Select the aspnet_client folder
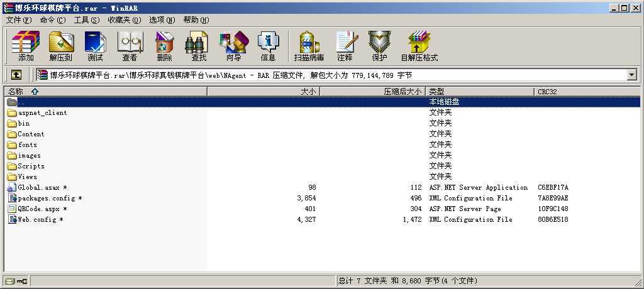644x289 pixels. [42, 112]
